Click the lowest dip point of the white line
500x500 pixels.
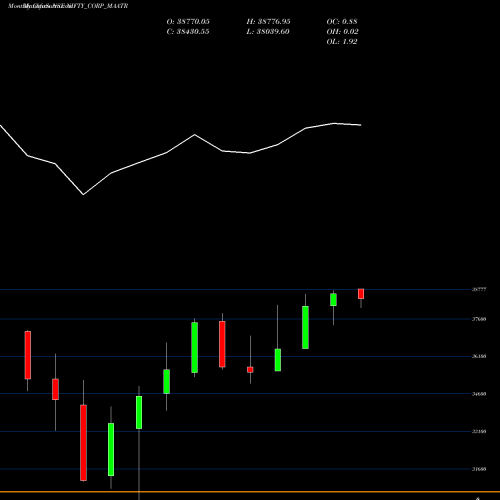click(x=83, y=194)
